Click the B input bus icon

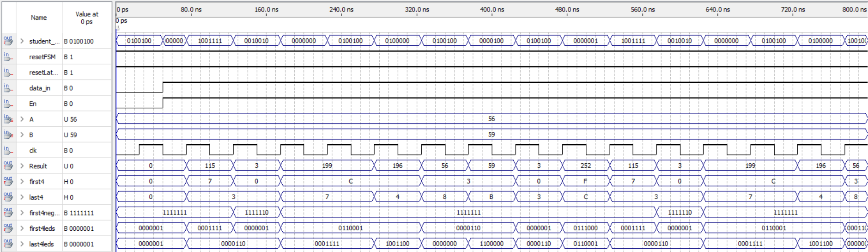pos(8,135)
